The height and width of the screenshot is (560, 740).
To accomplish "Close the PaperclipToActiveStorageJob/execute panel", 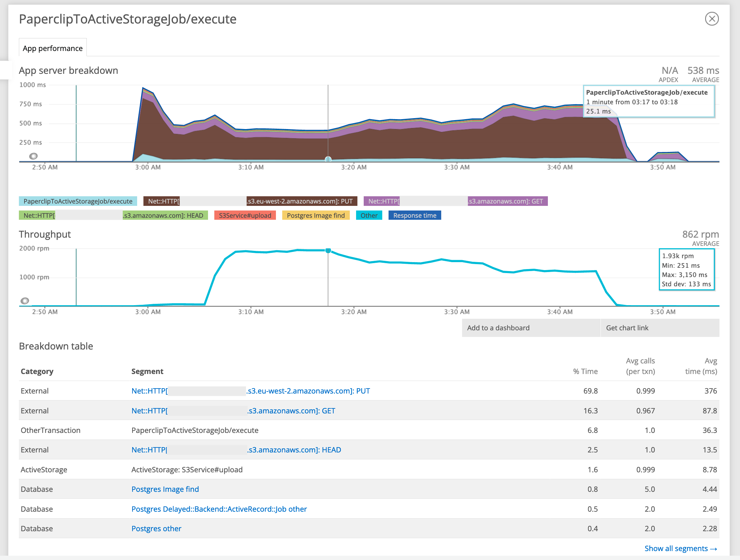I will [712, 19].
